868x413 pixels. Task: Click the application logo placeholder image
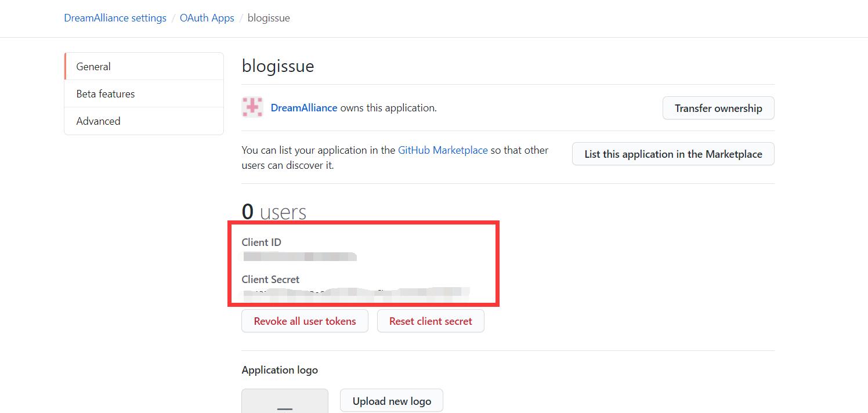pyautogui.click(x=285, y=401)
